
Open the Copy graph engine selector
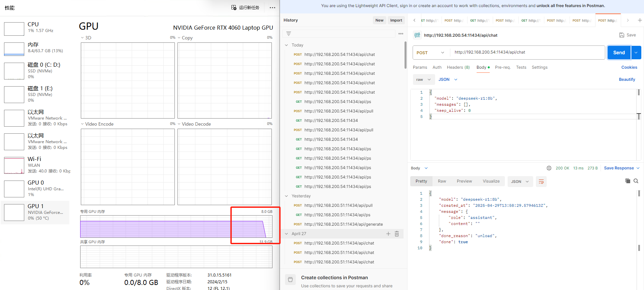tap(185, 38)
